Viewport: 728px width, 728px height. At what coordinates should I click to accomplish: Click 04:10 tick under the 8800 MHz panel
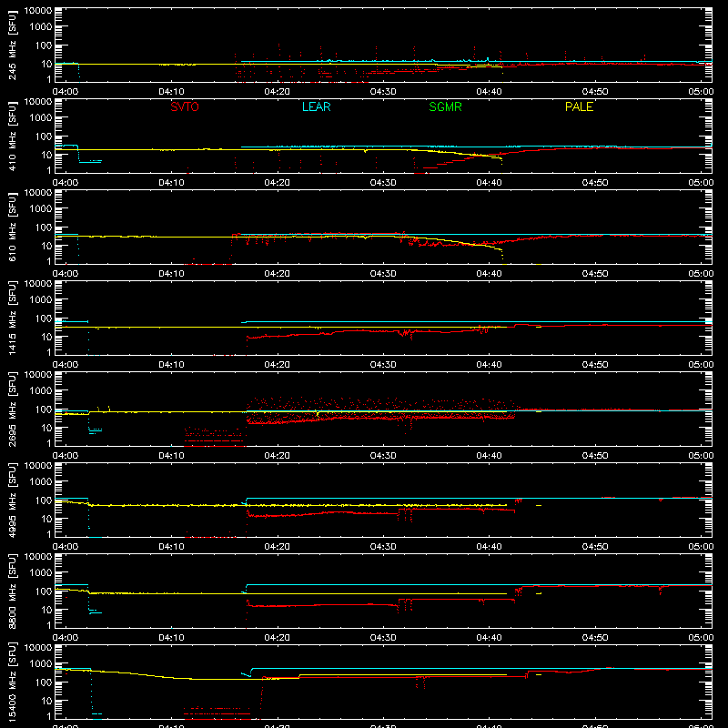pos(171,638)
